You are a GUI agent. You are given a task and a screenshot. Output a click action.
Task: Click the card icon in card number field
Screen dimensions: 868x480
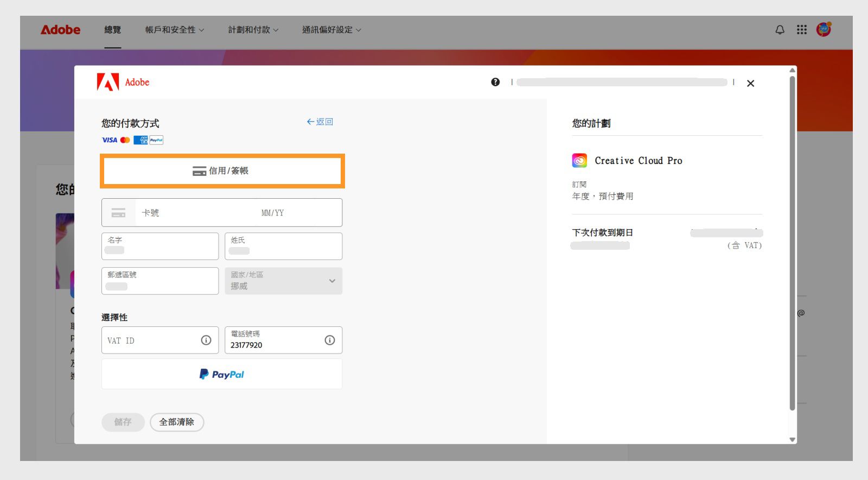[118, 213]
